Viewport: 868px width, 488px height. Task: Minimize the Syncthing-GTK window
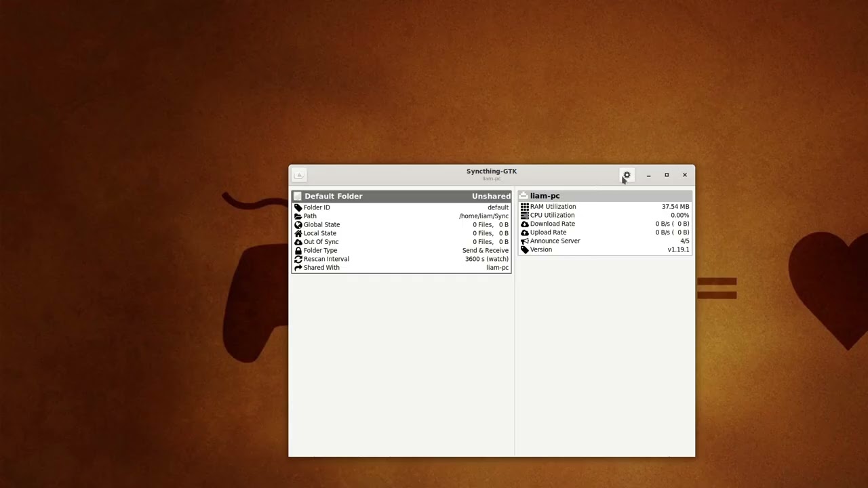point(648,175)
